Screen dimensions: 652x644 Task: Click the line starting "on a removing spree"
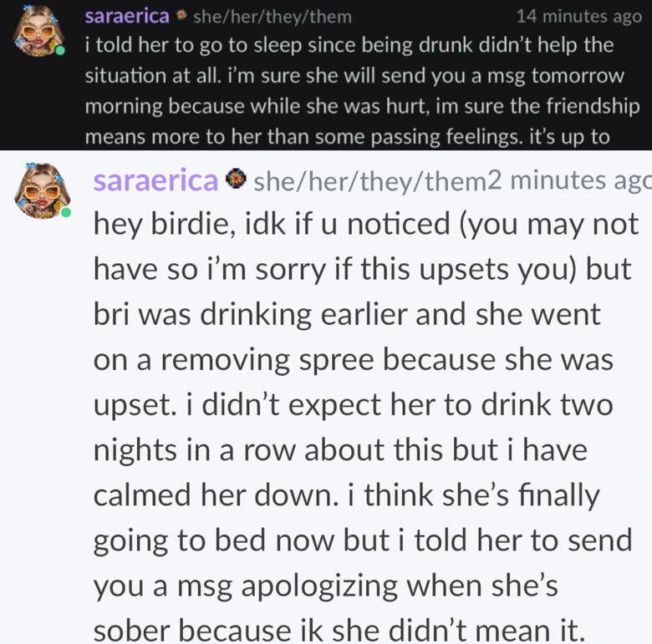(x=352, y=360)
